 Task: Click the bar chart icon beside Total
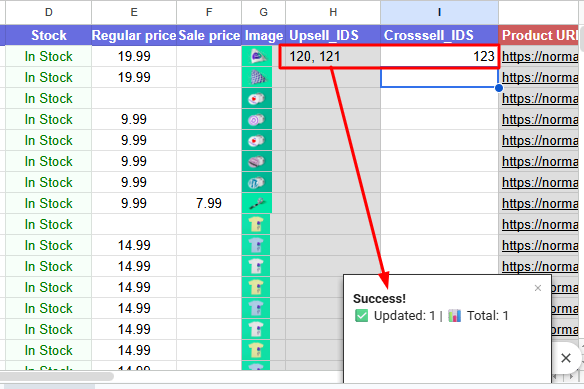(x=454, y=316)
